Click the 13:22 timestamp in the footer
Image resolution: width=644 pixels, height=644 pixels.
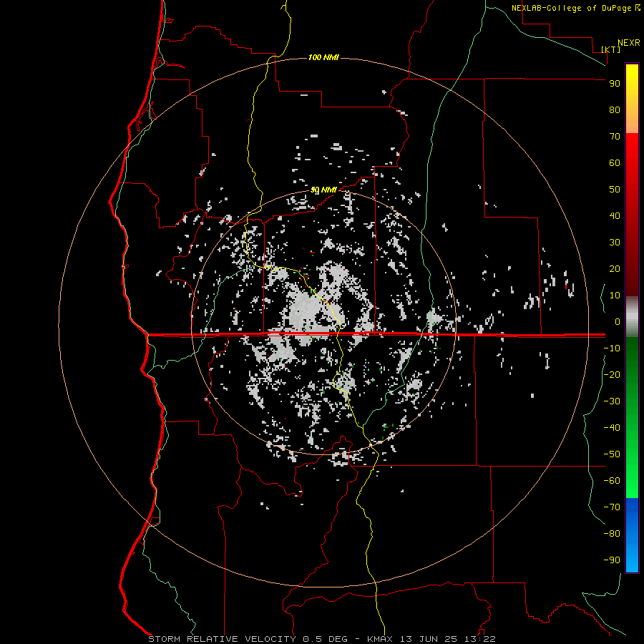click(x=479, y=639)
